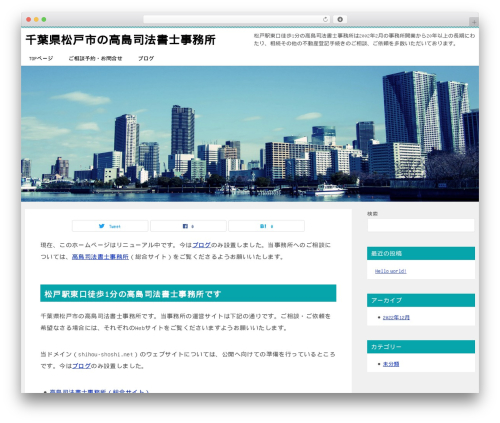The height and width of the screenshot is (423, 500).
Task: Click the green maximize window button
Action: click(44, 19)
